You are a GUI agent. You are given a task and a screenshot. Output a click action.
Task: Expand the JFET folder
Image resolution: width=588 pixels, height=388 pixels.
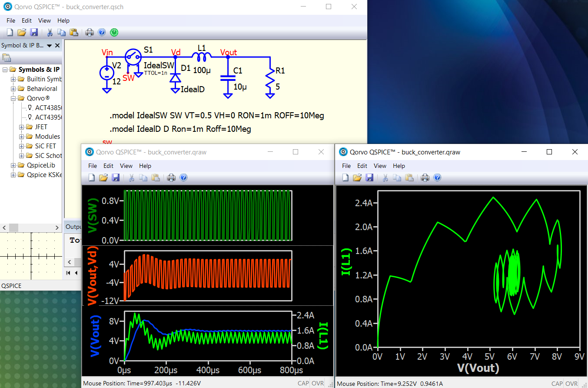21,127
